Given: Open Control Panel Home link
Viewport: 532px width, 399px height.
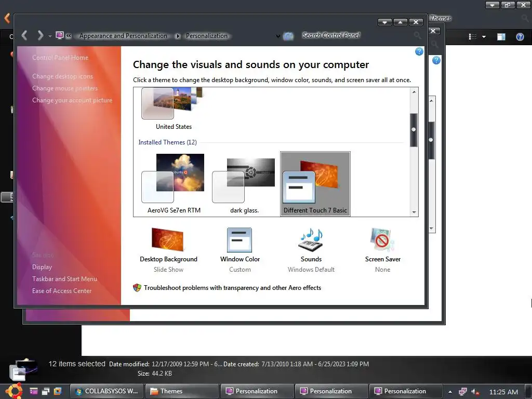Looking at the screenshot, I should 60,58.
